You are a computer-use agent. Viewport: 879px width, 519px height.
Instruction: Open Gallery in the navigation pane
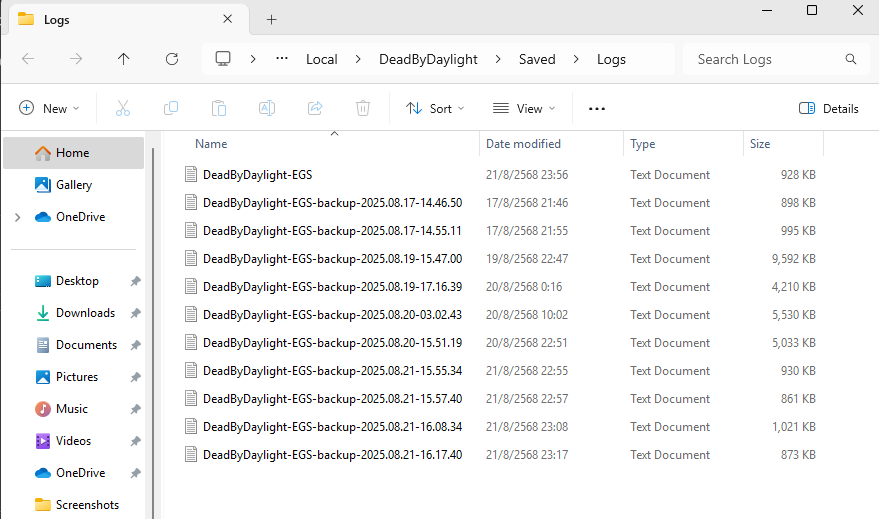pyautogui.click(x=73, y=185)
